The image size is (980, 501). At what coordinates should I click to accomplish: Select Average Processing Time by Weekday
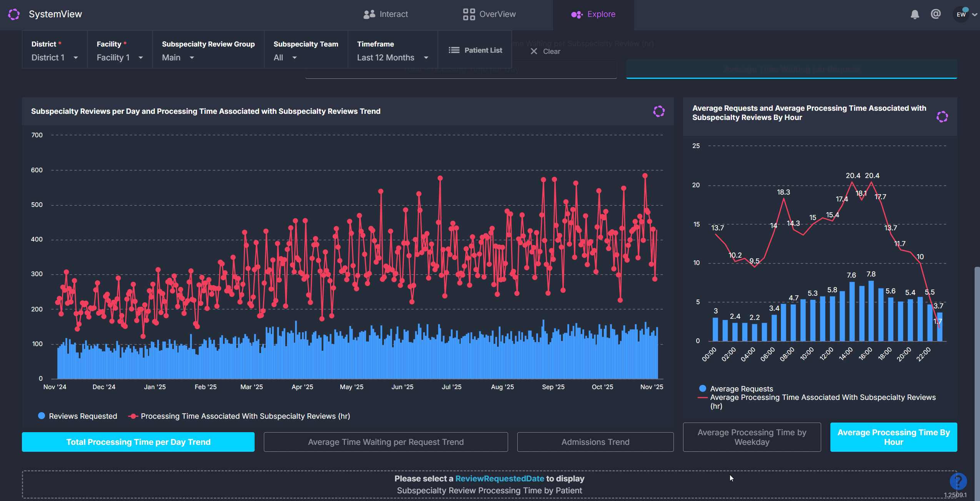tap(752, 437)
